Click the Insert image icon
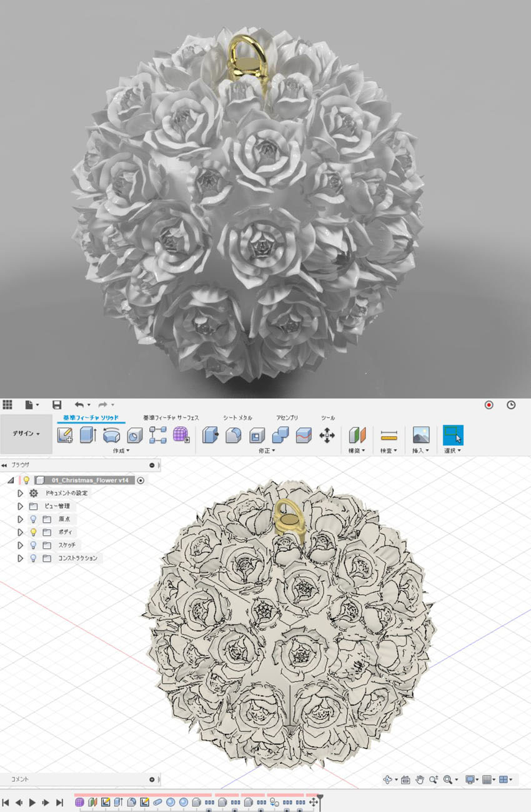 [x=421, y=435]
